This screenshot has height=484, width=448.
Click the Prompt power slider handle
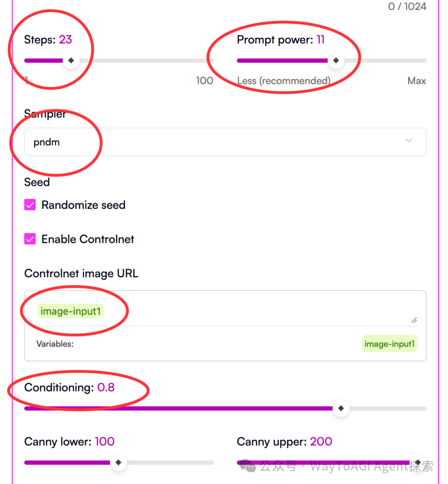[x=336, y=61]
